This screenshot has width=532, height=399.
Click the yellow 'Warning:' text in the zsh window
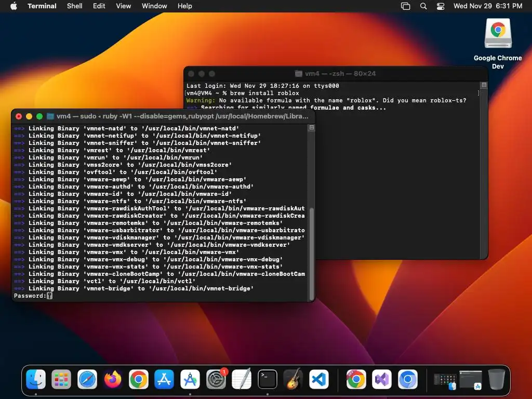201,100
